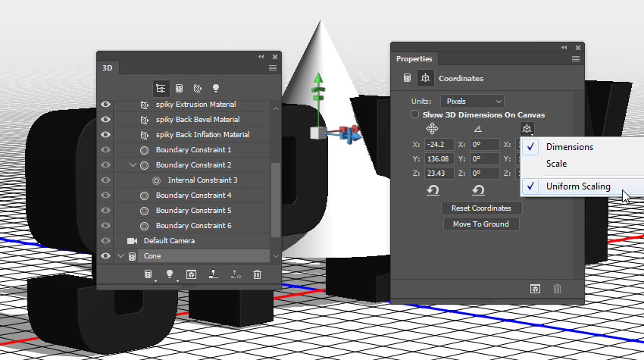Open Properties panel options menu
Image resolution: width=644 pixels, height=360 pixels.
pos(575,59)
